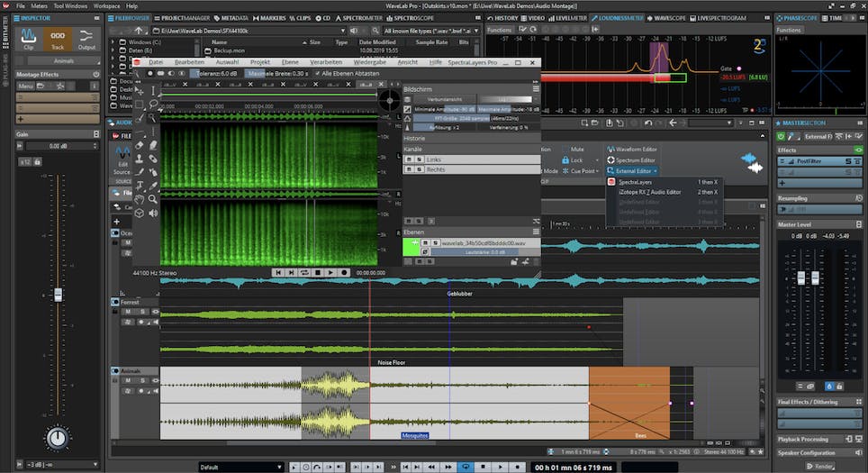Image resolution: width=868 pixels, height=473 pixels.
Task: Click the Mosquitos marker label on timeline
Action: (x=415, y=435)
